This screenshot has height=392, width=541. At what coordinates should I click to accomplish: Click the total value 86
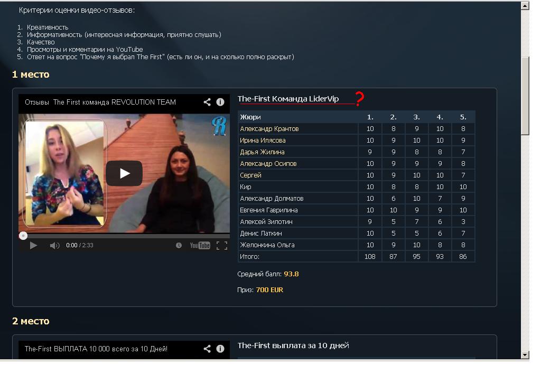pos(463,256)
